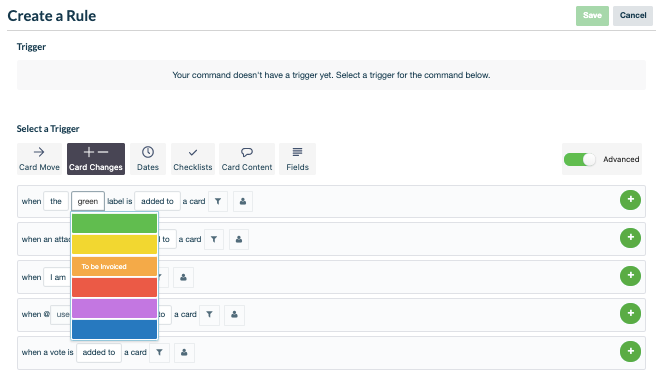
Task: Open the Card Move trigger tab
Action: [39, 159]
